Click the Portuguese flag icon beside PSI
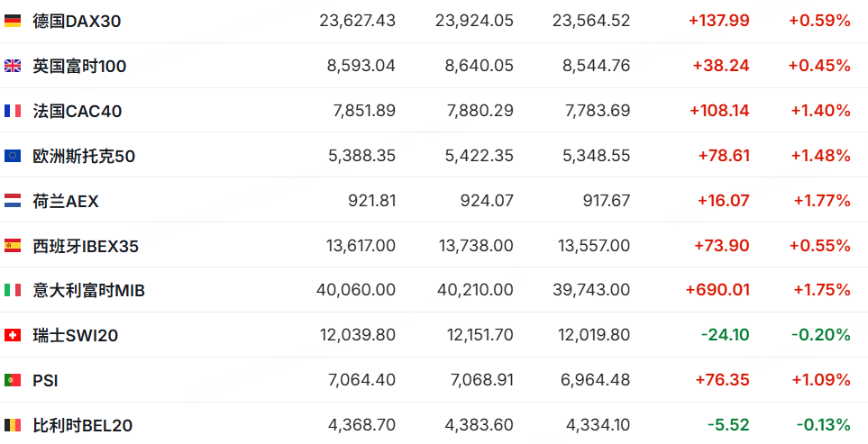This screenshot has width=868, height=444. click(13, 380)
